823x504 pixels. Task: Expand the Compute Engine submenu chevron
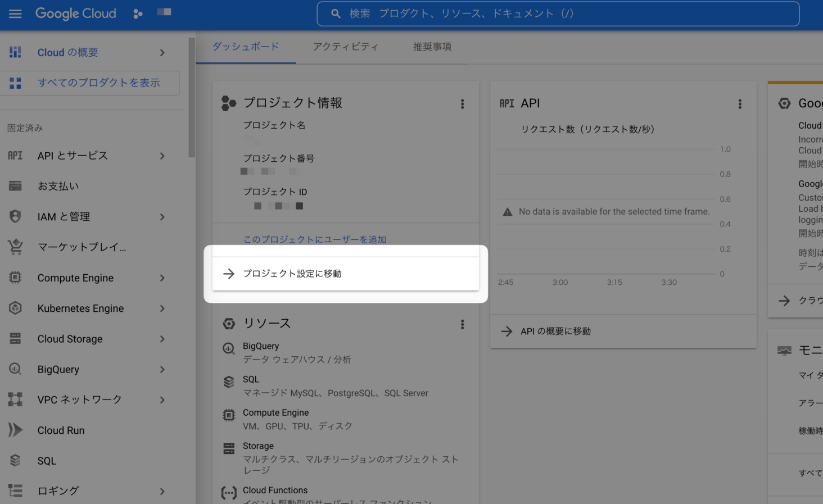pos(162,278)
